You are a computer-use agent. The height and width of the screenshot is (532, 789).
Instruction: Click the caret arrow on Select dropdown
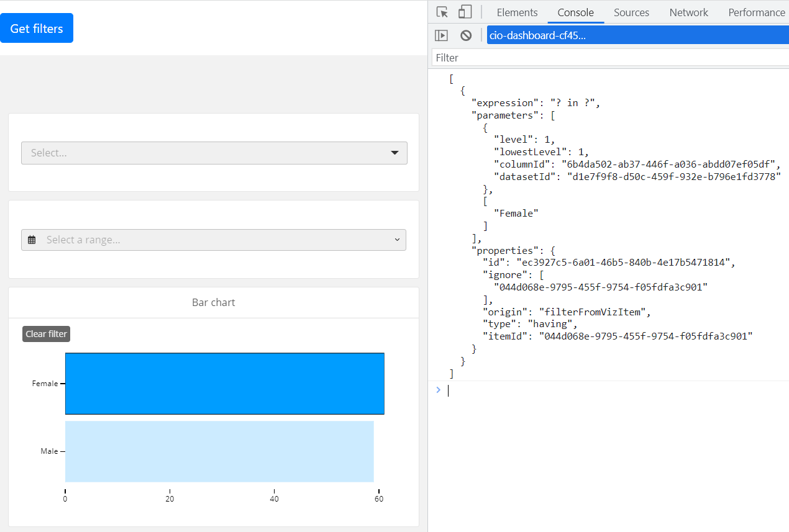tap(394, 153)
